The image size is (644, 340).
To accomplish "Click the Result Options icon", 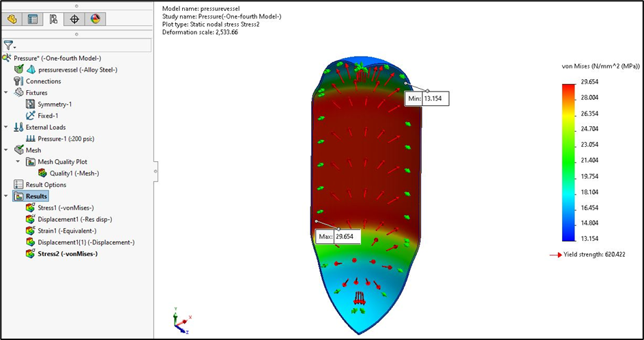I will [x=19, y=184].
